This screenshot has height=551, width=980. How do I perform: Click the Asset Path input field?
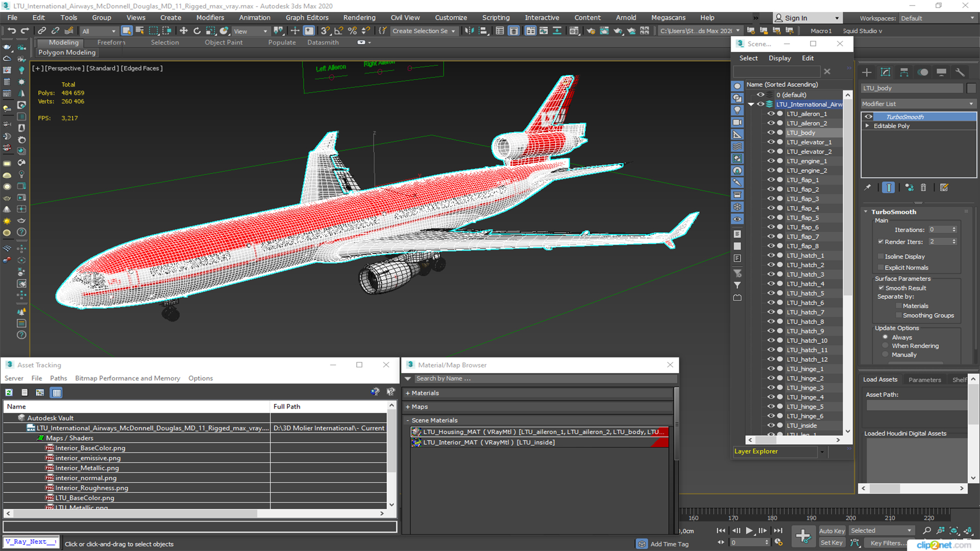pos(917,405)
